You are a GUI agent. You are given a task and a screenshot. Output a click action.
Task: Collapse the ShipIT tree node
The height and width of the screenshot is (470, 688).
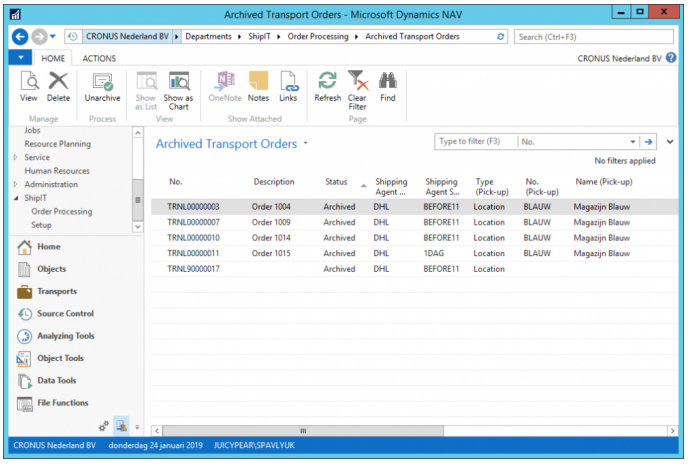[x=15, y=198]
